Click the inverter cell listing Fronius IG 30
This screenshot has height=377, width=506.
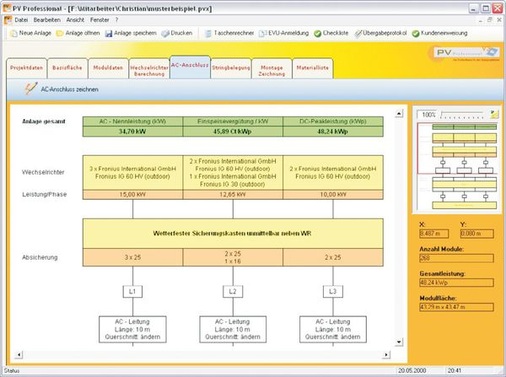point(233,173)
